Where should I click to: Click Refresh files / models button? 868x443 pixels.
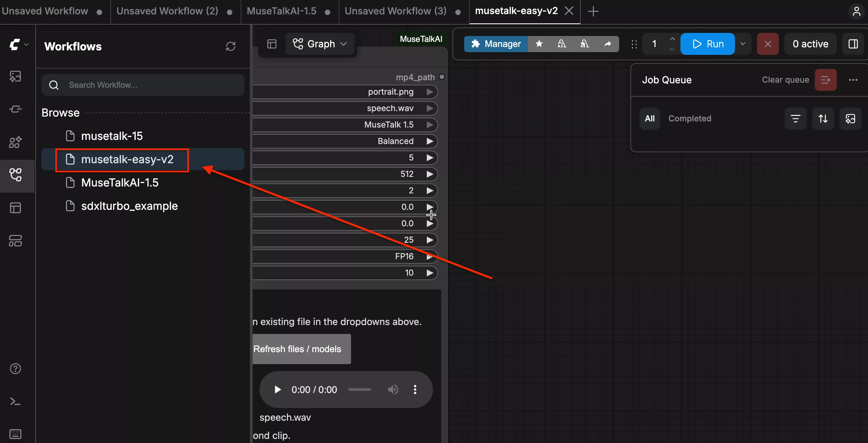[x=302, y=349]
